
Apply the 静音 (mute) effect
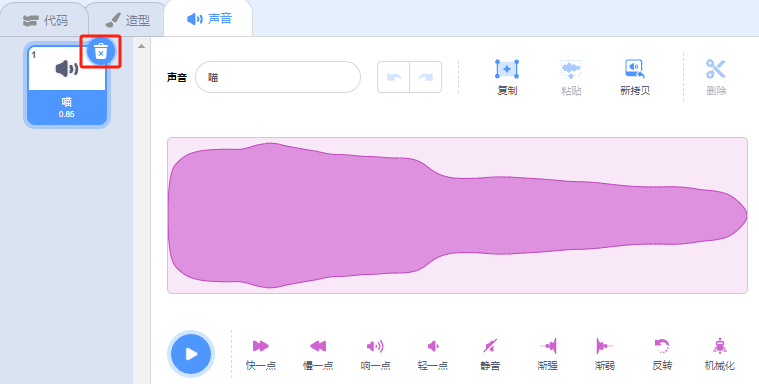(x=490, y=346)
